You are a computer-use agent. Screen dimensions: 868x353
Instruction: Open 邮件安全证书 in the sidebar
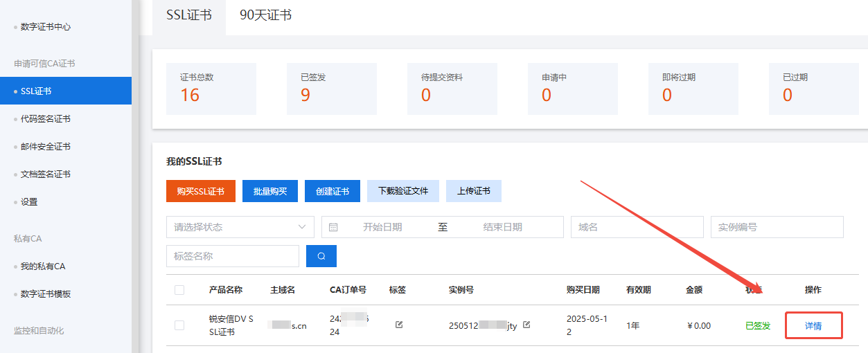(46, 147)
